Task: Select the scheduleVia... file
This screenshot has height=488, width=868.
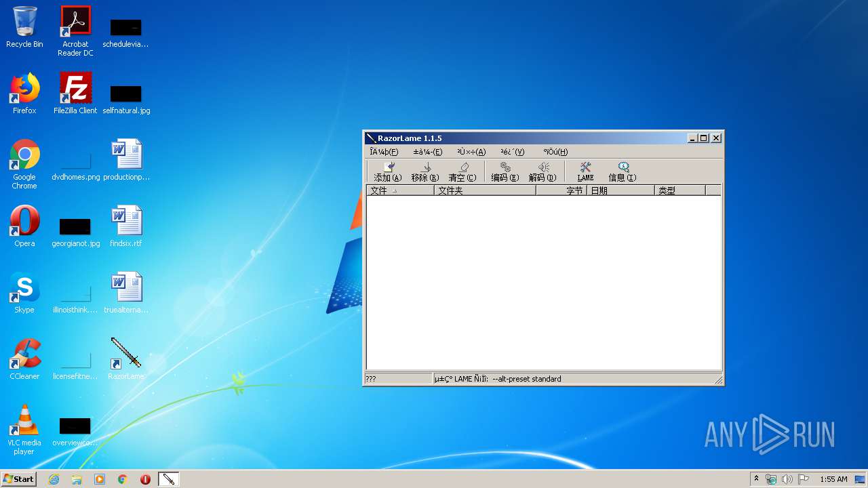Action: (126, 32)
